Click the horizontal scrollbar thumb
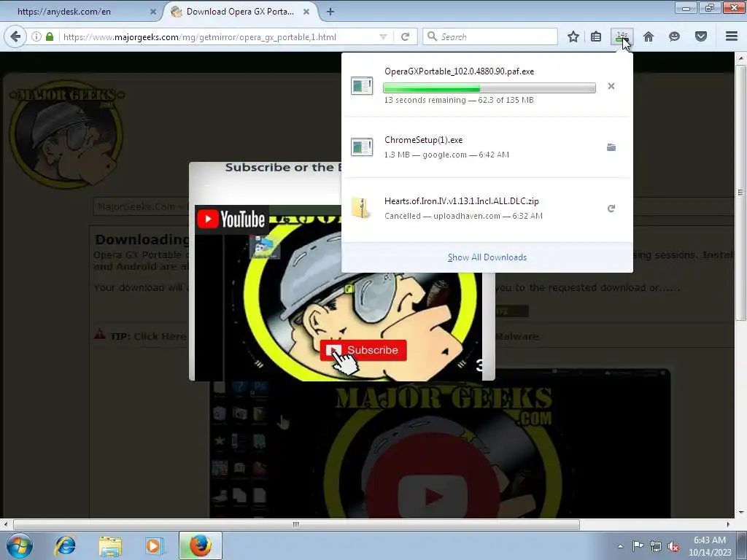Viewport: 747px width, 560px height. (x=296, y=524)
